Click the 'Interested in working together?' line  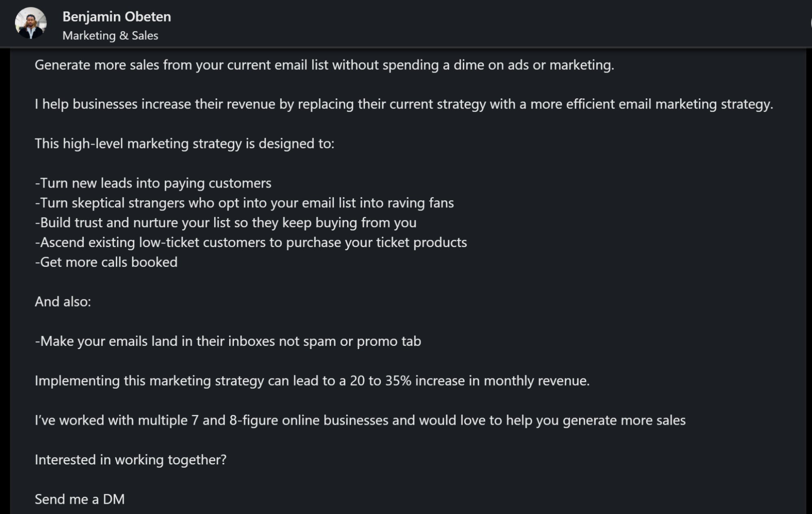(130, 460)
